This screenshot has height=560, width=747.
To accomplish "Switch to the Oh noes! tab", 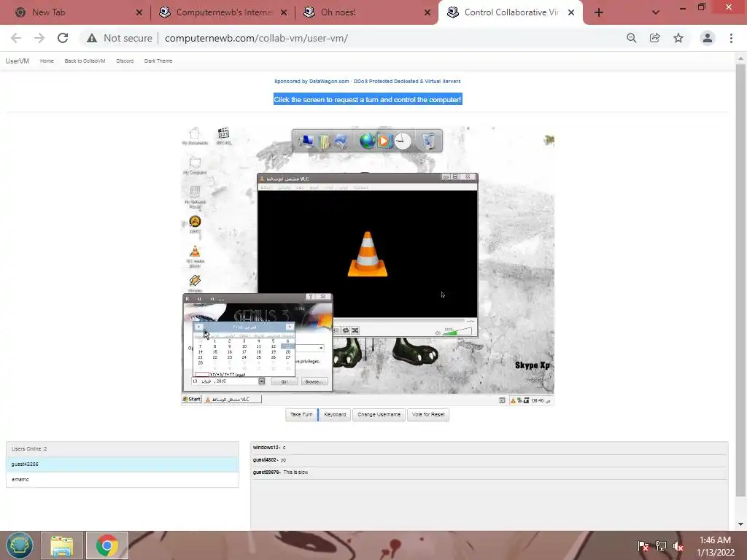I will tap(367, 12).
